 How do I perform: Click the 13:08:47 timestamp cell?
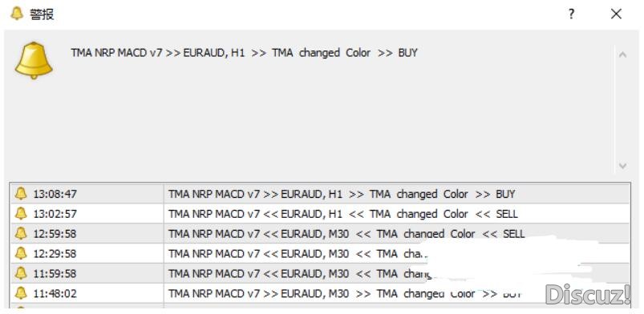(x=87, y=194)
